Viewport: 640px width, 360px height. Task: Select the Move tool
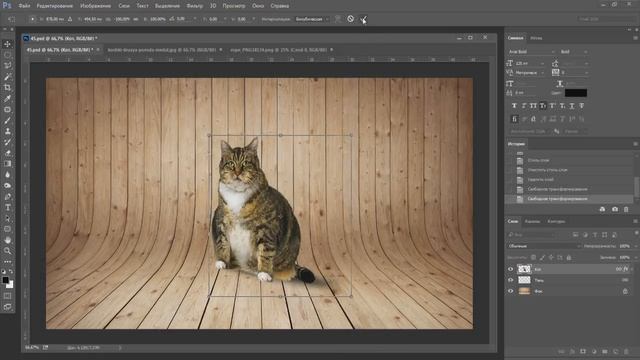[7, 44]
